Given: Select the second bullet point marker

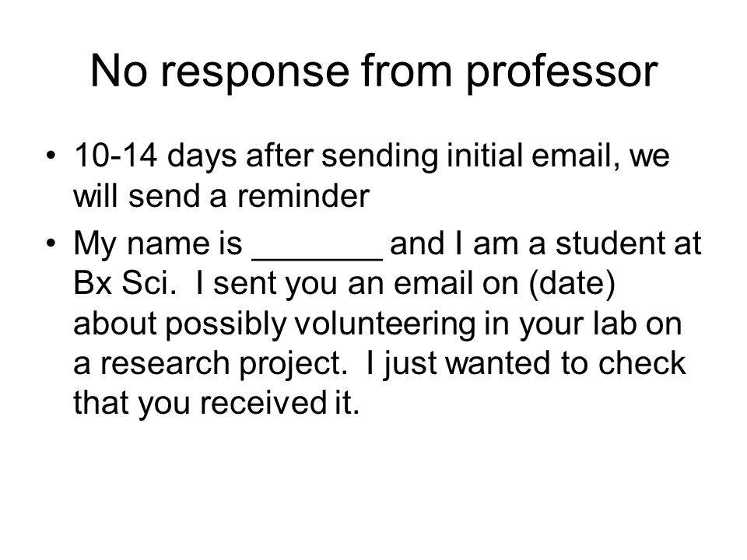Looking at the screenshot, I should click(51, 243).
